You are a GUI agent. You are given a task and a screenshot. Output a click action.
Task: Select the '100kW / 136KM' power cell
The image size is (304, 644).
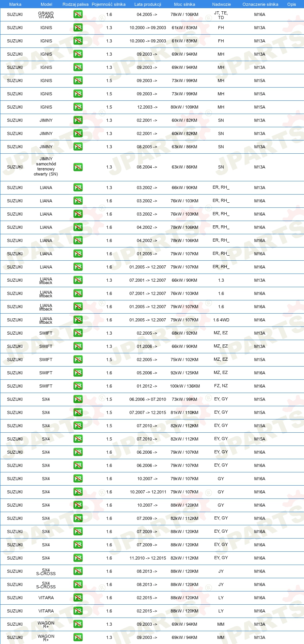185,386
